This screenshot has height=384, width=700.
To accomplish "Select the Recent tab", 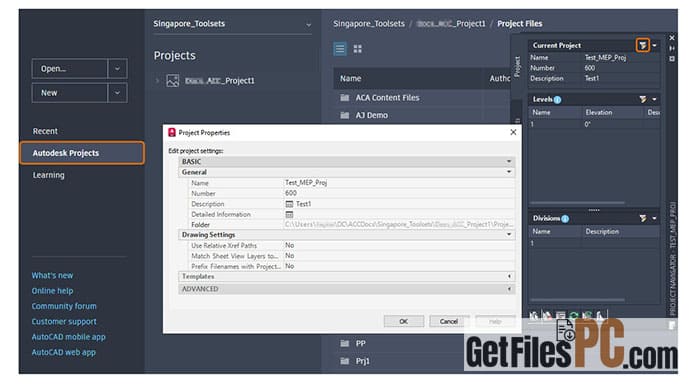I will (x=45, y=131).
